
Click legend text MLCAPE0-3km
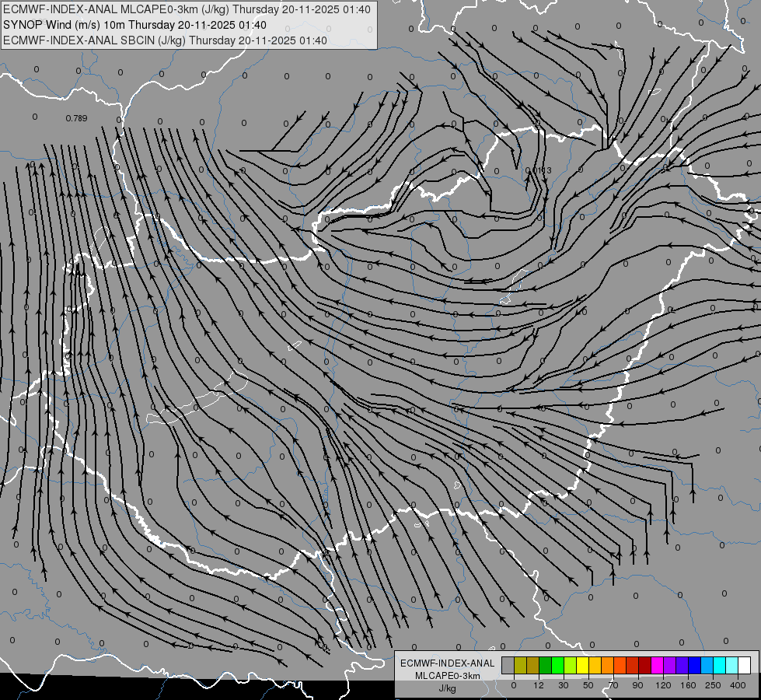(x=447, y=676)
